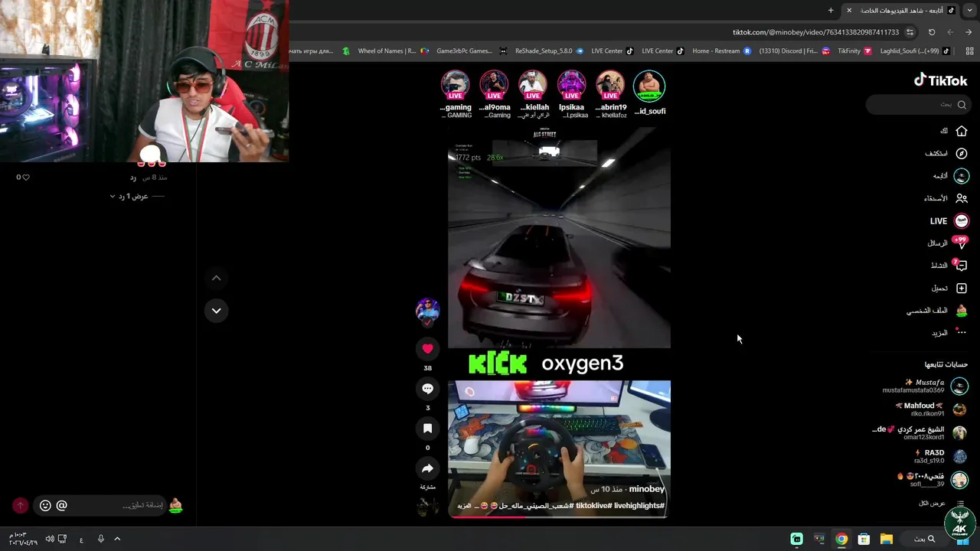Image resolution: width=980 pixels, height=551 pixels.
Task: Open a new Chrome tab
Action: [x=831, y=10]
